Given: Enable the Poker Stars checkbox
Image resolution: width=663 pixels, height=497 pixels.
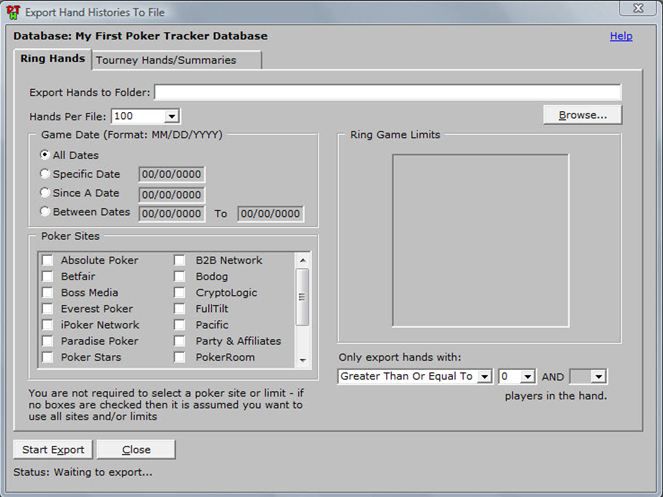Looking at the screenshot, I should [47, 357].
